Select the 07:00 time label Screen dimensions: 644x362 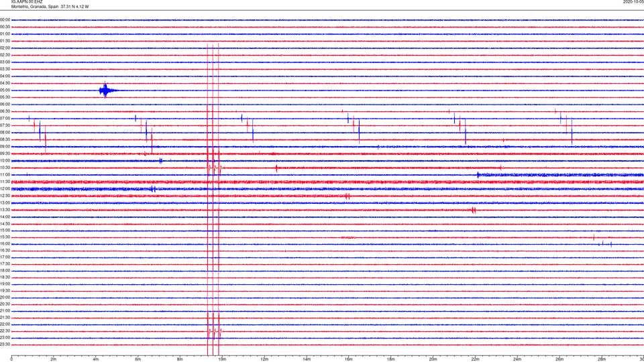[x=5, y=119]
